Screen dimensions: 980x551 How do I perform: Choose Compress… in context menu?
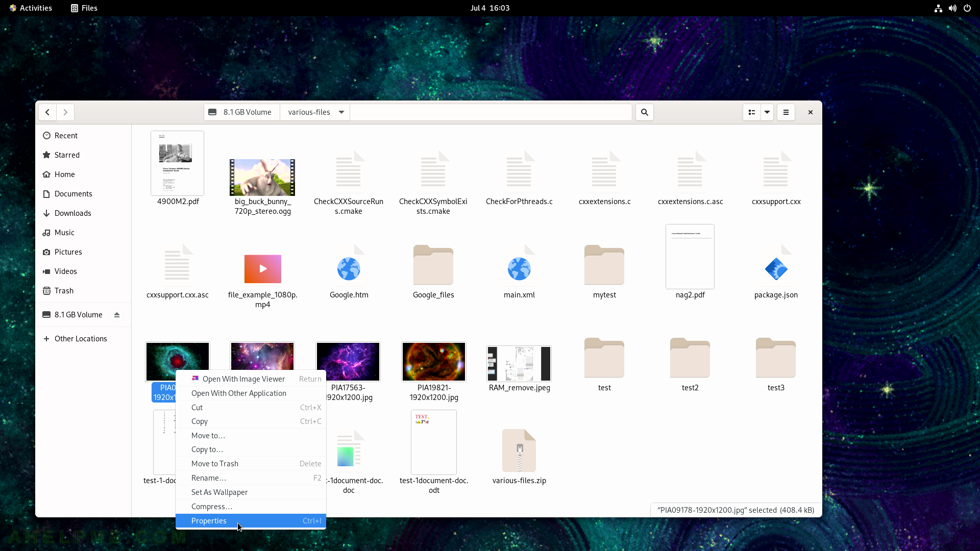coord(251,507)
